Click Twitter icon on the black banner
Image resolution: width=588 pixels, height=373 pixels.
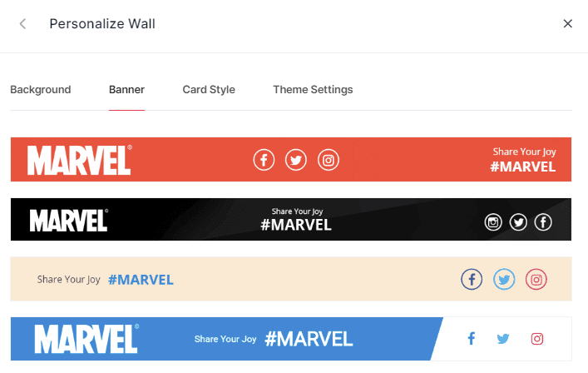coord(519,221)
